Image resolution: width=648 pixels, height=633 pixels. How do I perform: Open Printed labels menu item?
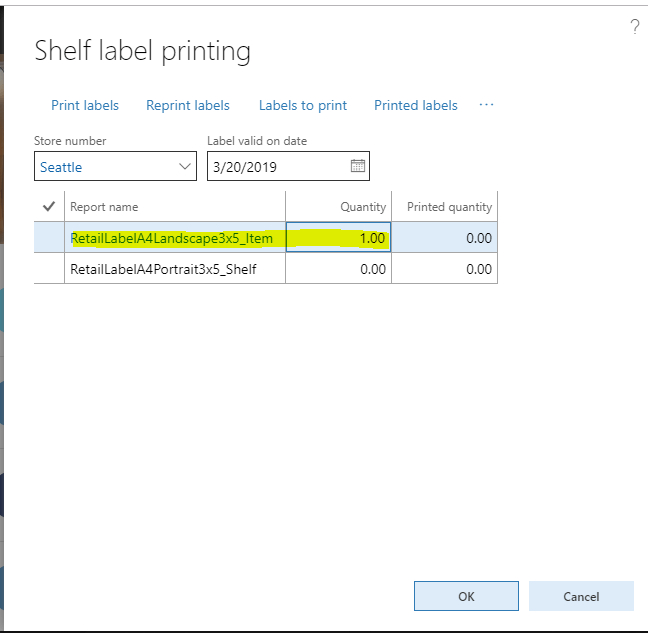[416, 105]
